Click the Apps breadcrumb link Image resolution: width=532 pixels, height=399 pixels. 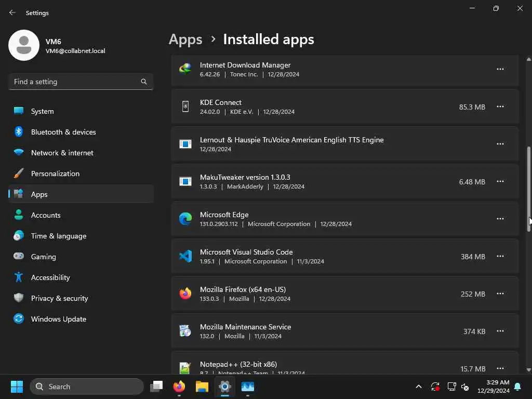(185, 39)
